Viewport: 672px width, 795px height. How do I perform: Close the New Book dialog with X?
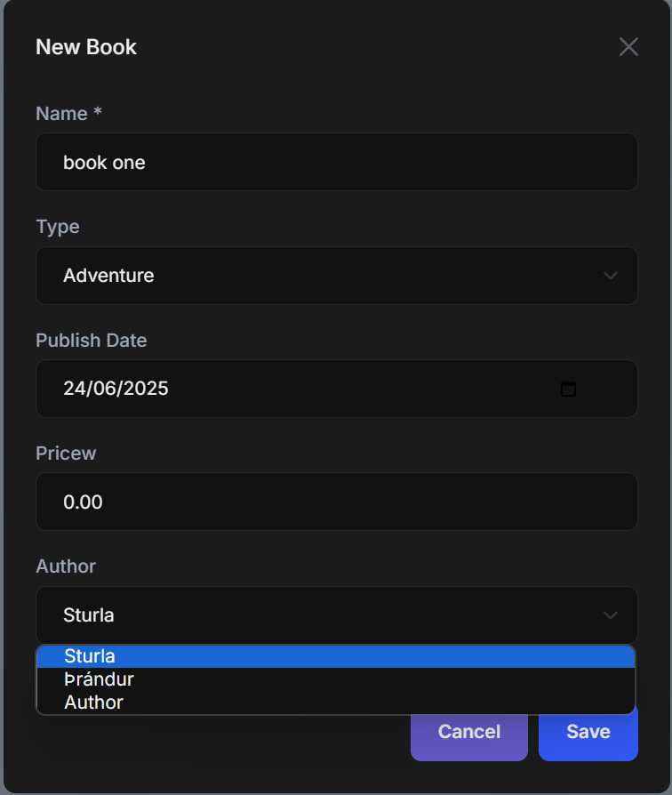point(628,47)
